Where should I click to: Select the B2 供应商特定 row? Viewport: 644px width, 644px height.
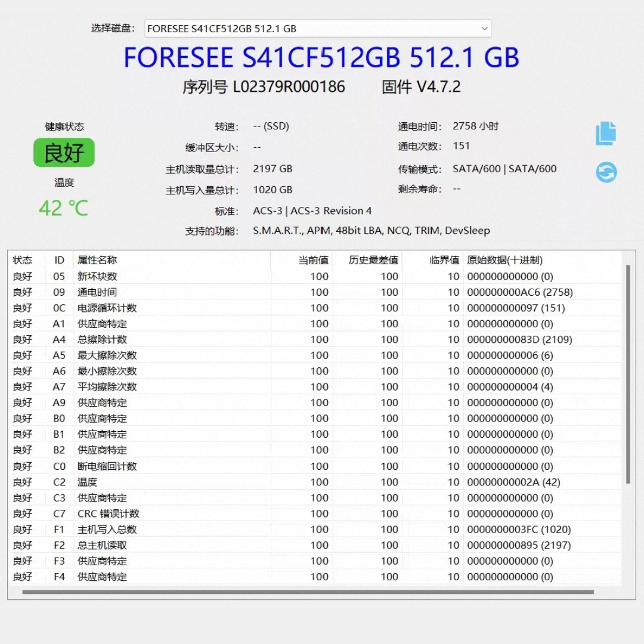click(315, 450)
